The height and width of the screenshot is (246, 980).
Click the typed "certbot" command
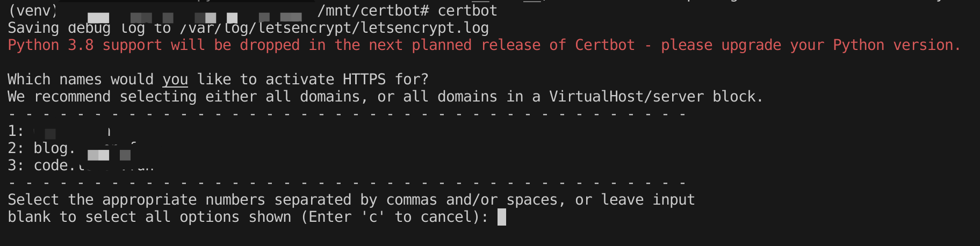click(x=467, y=11)
